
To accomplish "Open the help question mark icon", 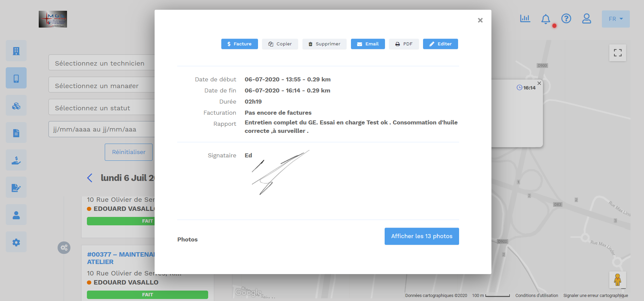I will [x=566, y=18].
